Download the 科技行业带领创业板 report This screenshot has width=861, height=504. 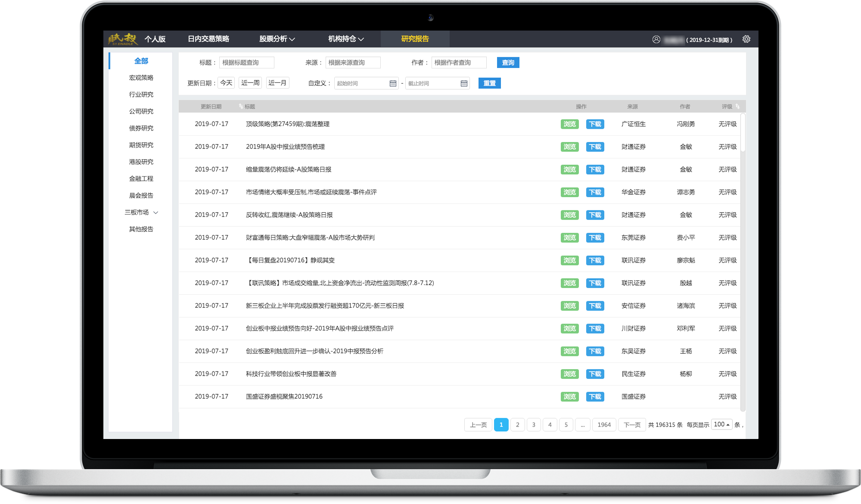pyautogui.click(x=595, y=374)
